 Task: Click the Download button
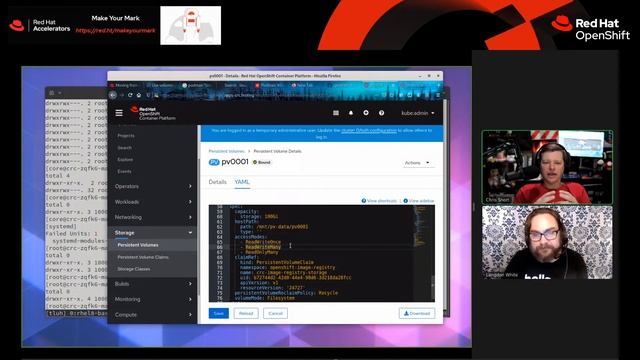click(x=417, y=313)
